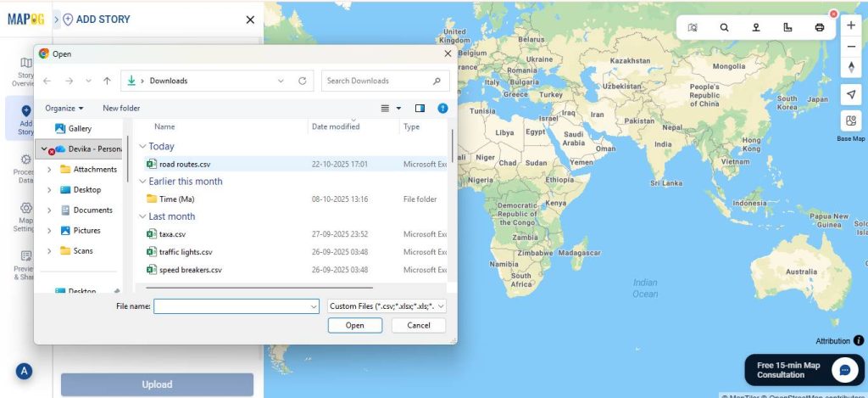
Task: Collapse the Devika - Personal node
Action: coord(44,149)
